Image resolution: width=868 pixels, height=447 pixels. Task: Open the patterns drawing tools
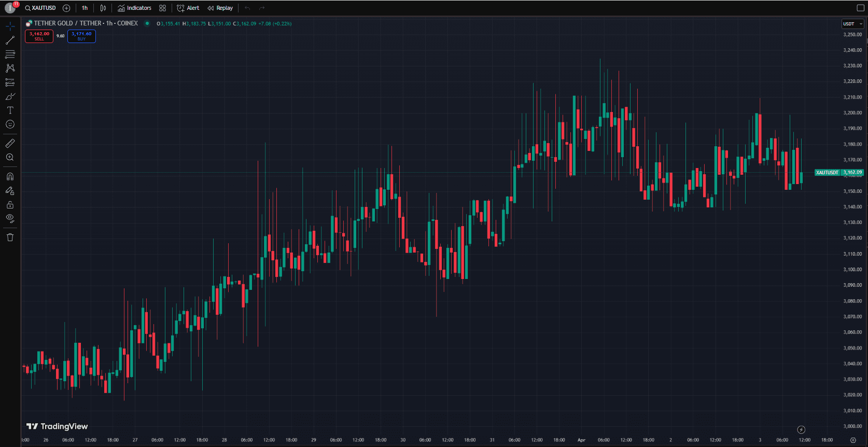(x=10, y=68)
